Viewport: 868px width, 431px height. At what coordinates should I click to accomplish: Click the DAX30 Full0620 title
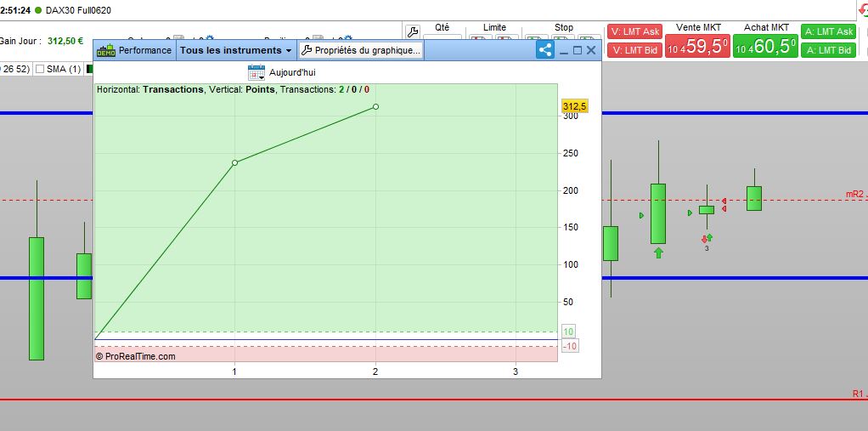point(78,10)
